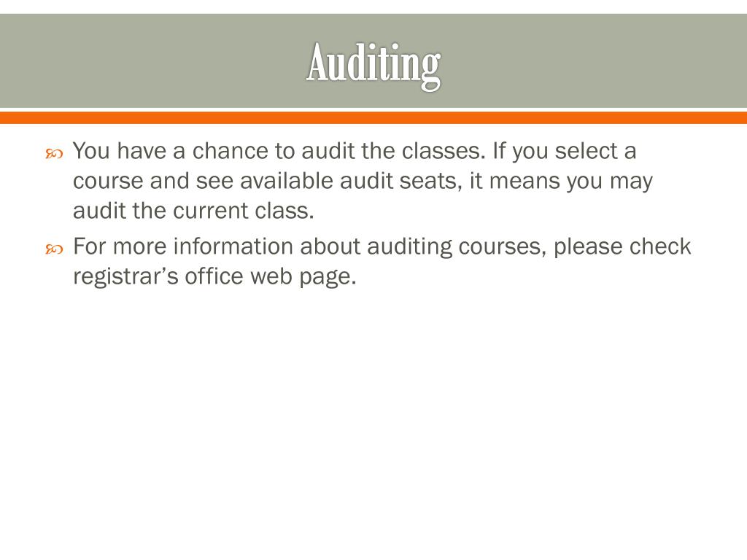Image resolution: width=747 pixels, height=560 pixels.
Task: Click the words 'please check'
Action: (x=622, y=248)
